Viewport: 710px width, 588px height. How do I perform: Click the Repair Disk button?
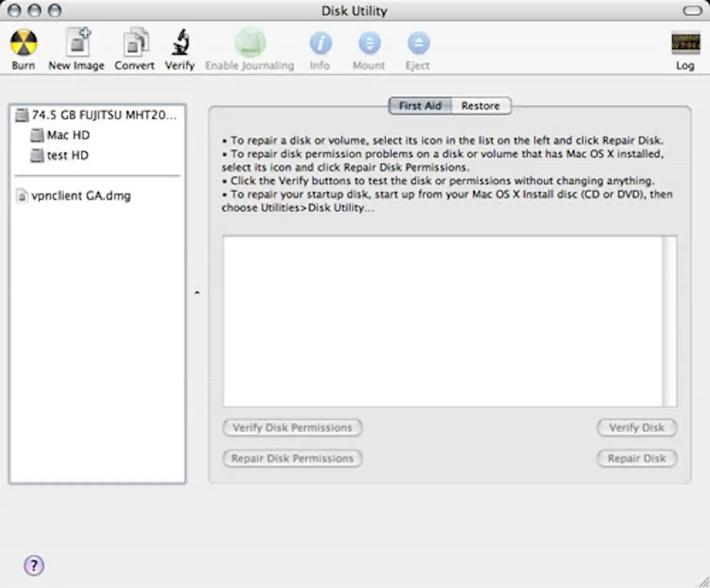[x=636, y=458]
